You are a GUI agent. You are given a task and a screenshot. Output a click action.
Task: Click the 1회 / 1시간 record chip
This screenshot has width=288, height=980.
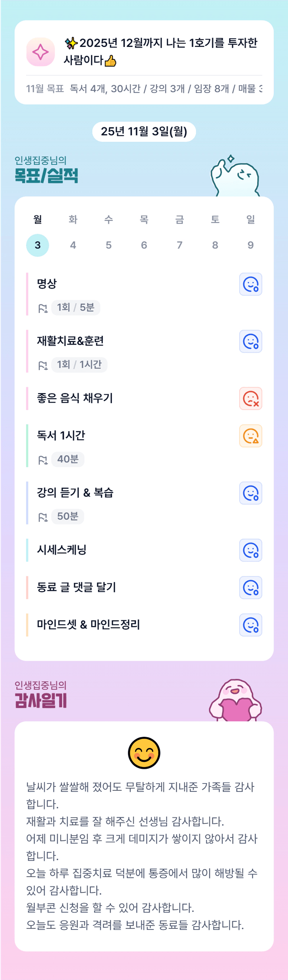[x=79, y=364]
